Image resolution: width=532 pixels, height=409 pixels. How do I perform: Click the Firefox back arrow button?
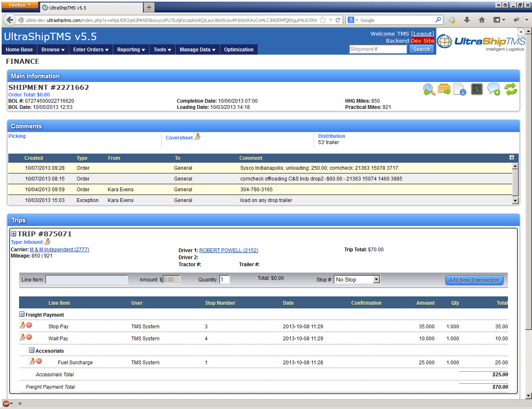tap(10, 20)
